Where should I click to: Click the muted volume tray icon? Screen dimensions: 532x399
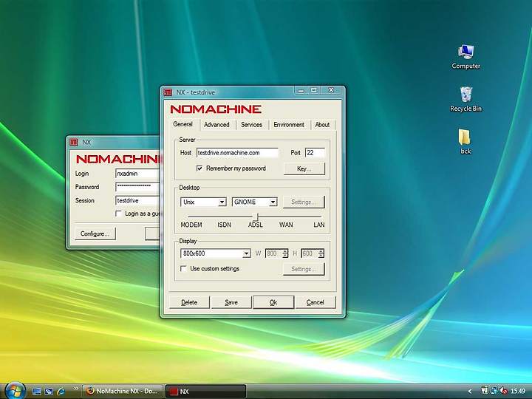pos(503,391)
